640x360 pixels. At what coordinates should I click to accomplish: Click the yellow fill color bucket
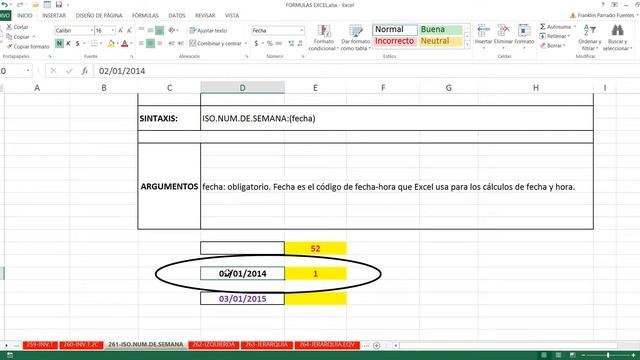(111, 43)
